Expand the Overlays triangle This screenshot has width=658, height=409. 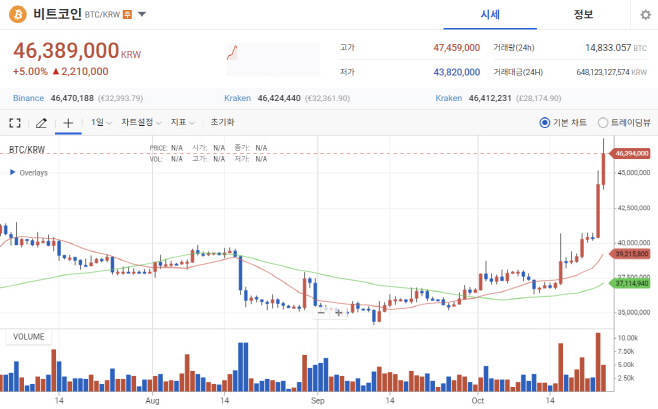click(x=13, y=172)
